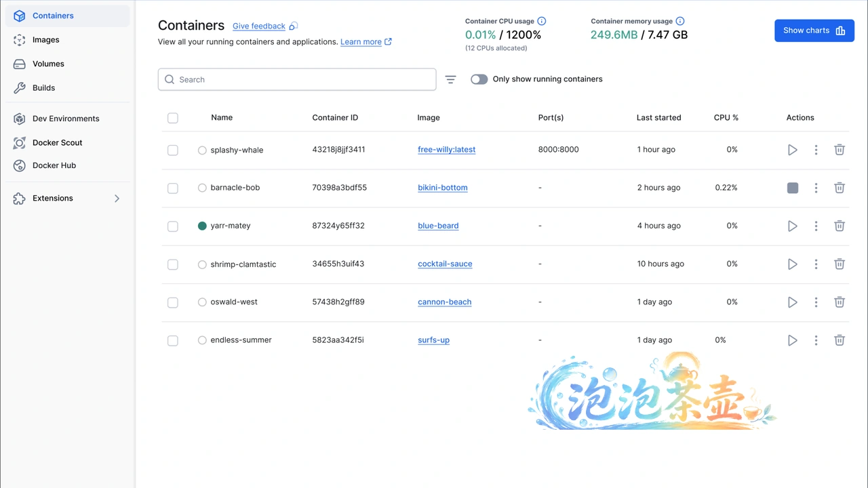Open more actions menu for endless-summer

click(816, 340)
